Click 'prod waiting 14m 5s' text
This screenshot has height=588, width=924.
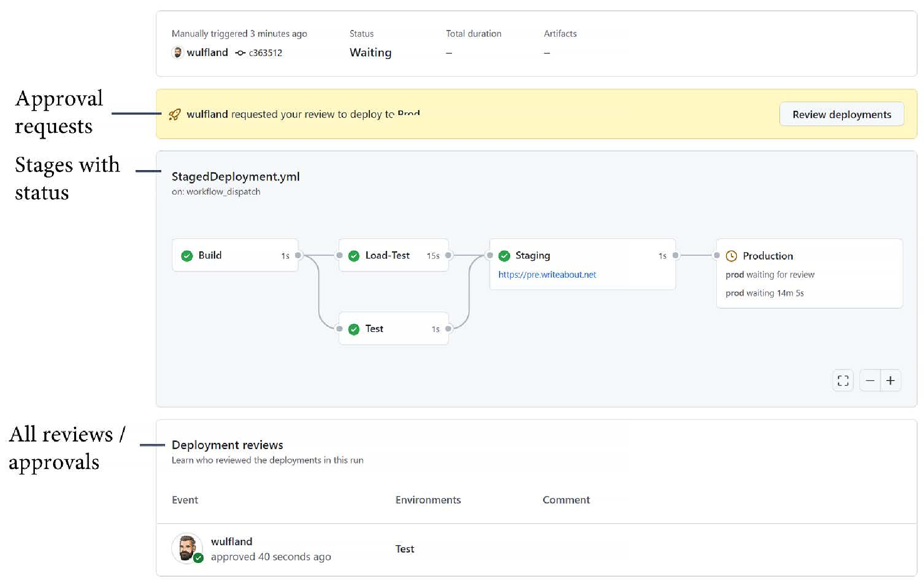click(x=764, y=293)
